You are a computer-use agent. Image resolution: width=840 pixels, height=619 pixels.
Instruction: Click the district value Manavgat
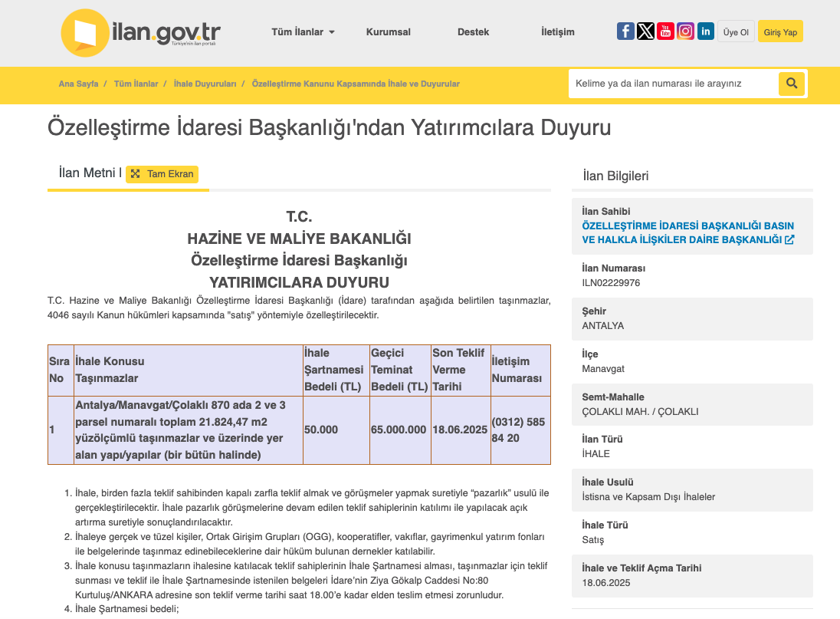603,369
